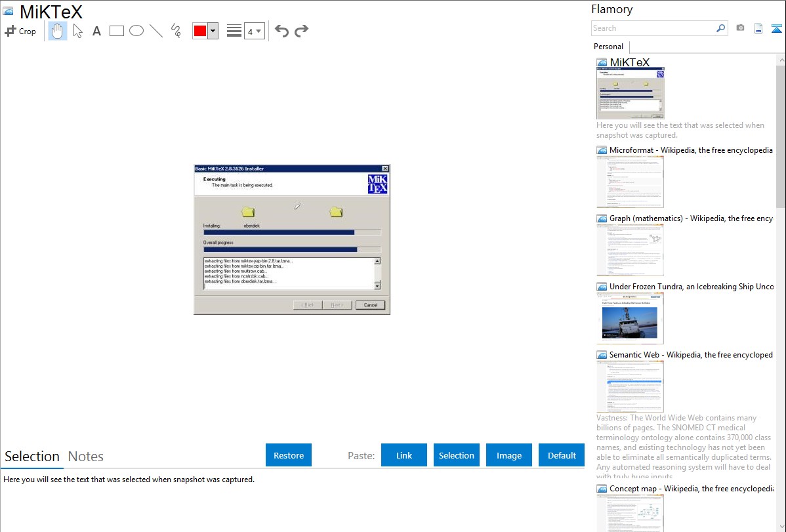Click the icon beside Under Frozen Tundra

coord(602,287)
